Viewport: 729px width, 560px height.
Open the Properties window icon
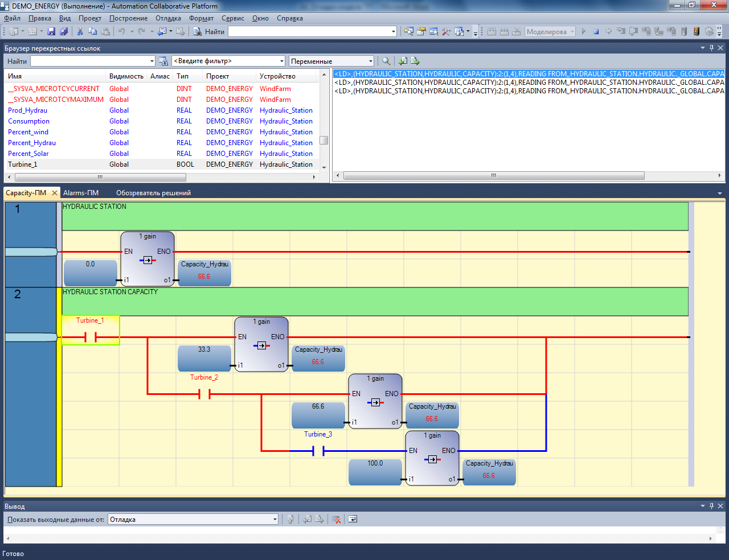421,31
